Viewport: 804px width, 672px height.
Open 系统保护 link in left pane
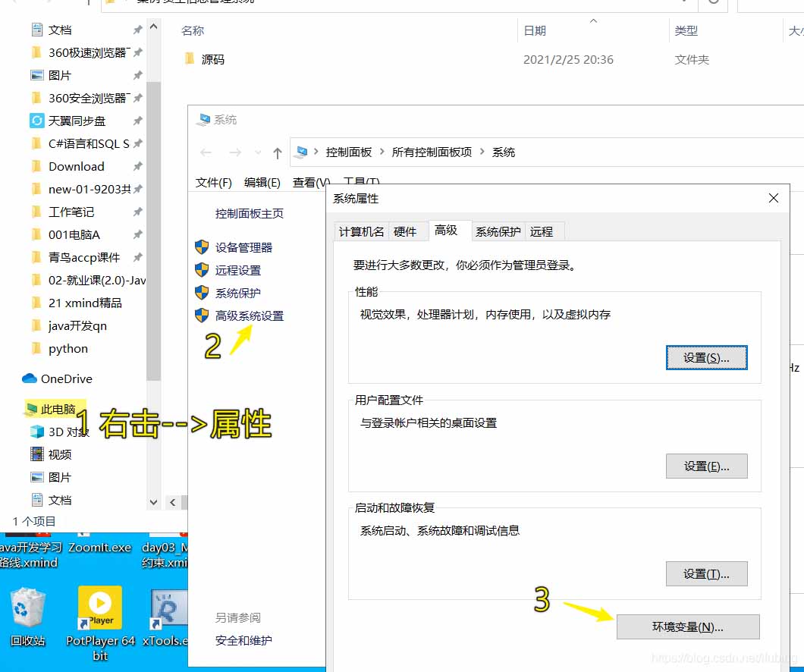[x=238, y=294]
